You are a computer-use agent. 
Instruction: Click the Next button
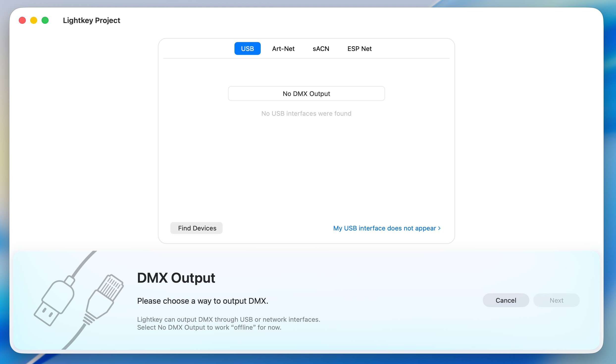556,300
